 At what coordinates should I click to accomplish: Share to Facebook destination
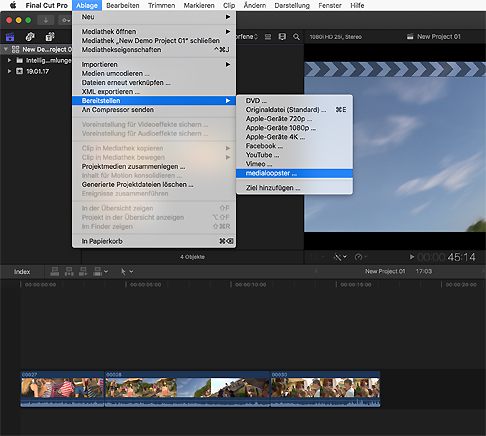[294, 146]
